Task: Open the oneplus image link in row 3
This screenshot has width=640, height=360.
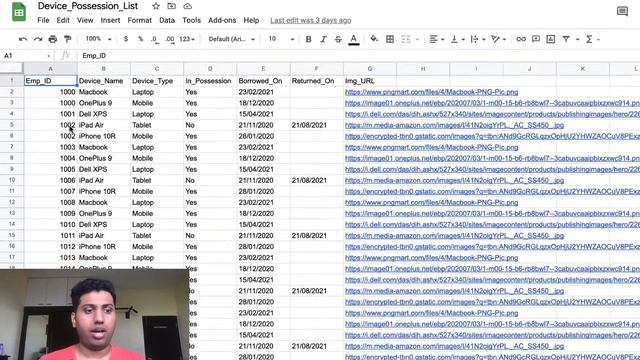Action: pyautogui.click(x=492, y=103)
